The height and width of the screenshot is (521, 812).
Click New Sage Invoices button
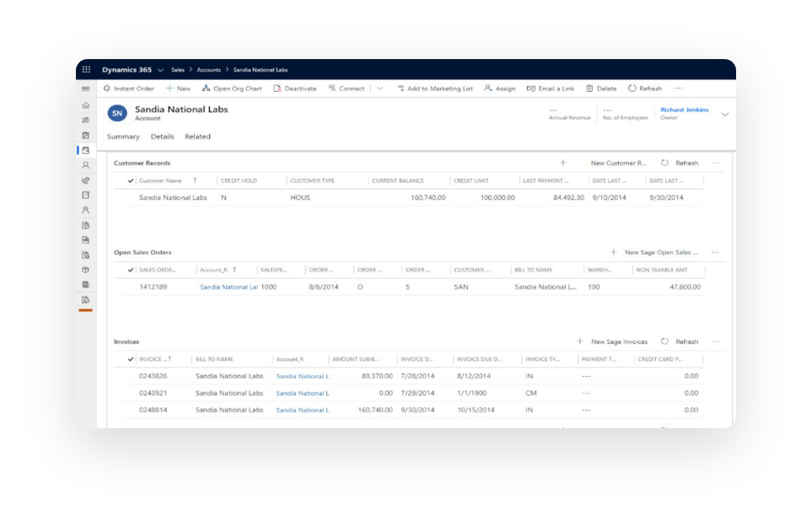(x=613, y=341)
